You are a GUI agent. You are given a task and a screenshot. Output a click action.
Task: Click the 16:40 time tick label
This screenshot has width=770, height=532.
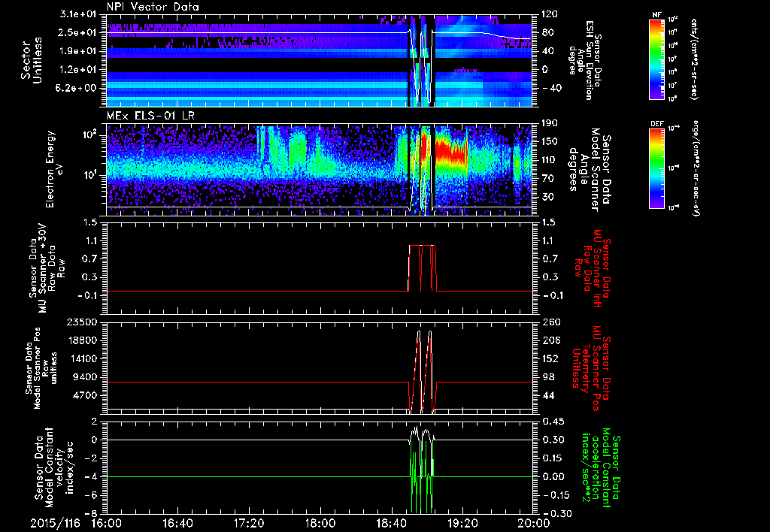point(177,523)
